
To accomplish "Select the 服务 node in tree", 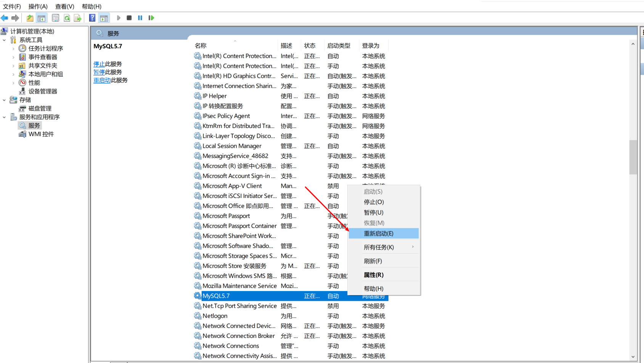I will click(x=34, y=125).
